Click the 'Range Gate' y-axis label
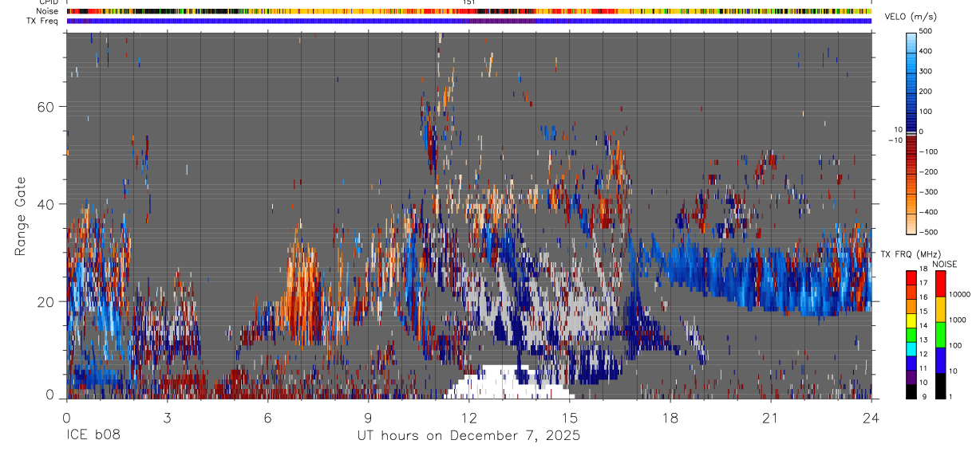This screenshot has height=452, width=980. pyautogui.click(x=21, y=216)
